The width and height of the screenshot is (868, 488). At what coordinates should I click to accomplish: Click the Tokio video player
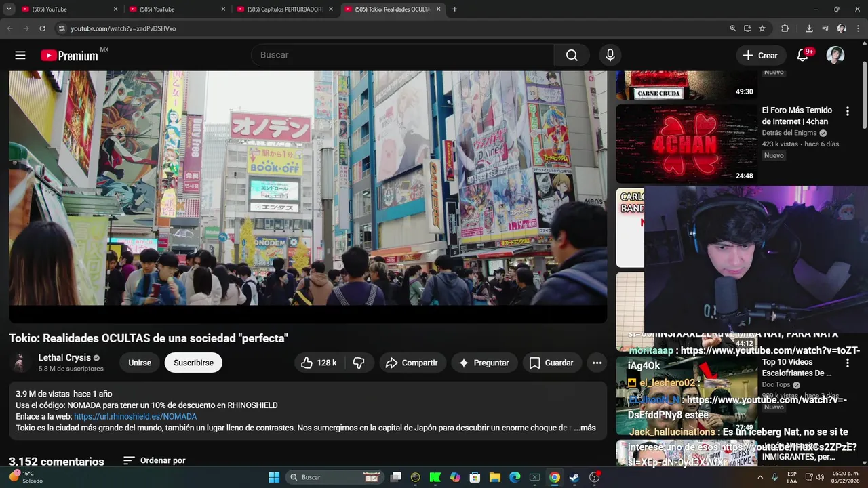tap(308, 197)
